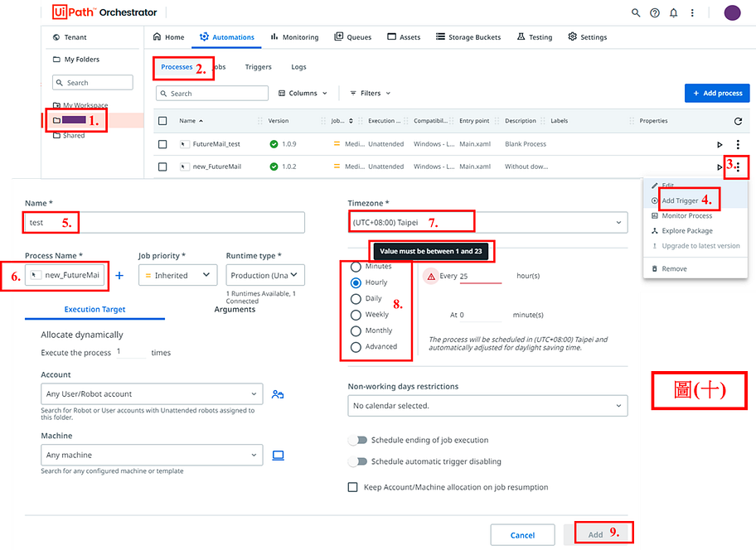Select the Logs sub-tab
Image resolution: width=756 pixels, height=550 pixels.
pos(299,67)
